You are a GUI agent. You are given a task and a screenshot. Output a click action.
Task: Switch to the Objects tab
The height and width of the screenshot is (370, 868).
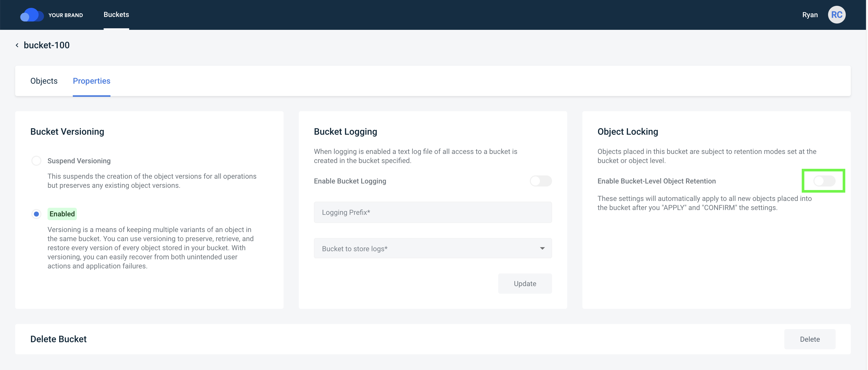44,81
